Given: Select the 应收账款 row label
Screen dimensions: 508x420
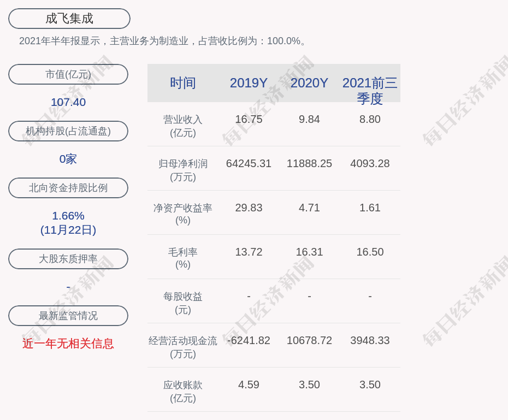Looking at the screenshot, I should (x=183, y=391).
